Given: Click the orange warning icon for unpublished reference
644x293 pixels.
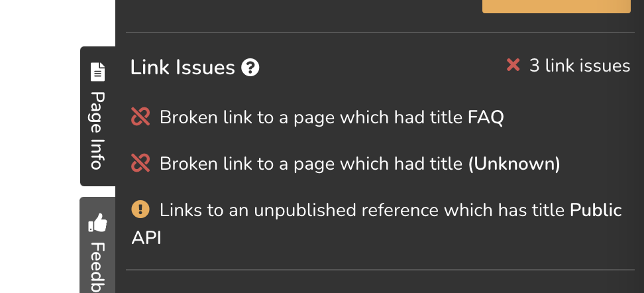Looking at the screenshot, I should [x=140, y=210].
